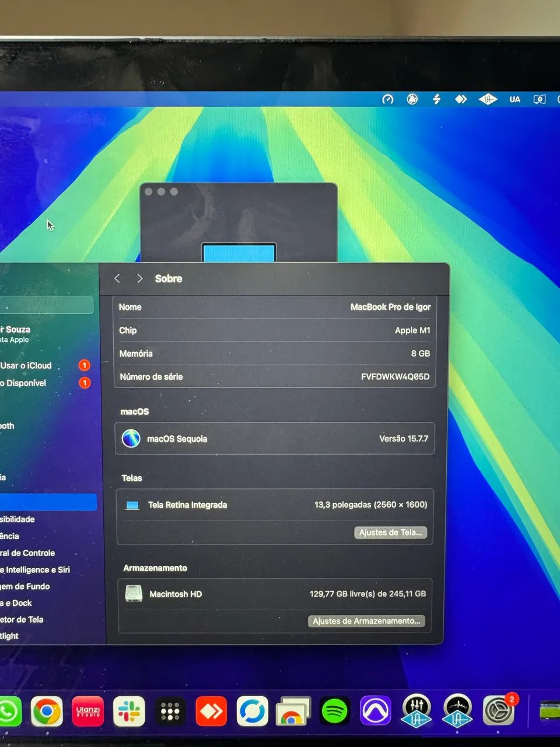The height and width of the screenshot is (747, 560).
Task: Open Ajustes de Tela button
Action: coord(391,532)
